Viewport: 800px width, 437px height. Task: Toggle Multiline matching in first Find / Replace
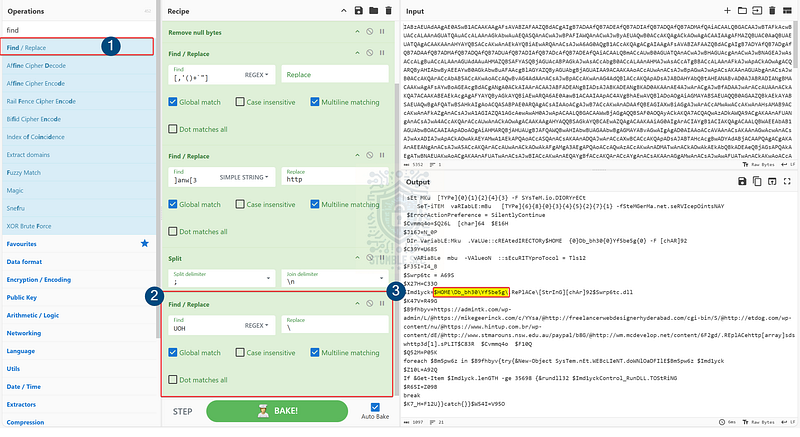click(315, 102)
